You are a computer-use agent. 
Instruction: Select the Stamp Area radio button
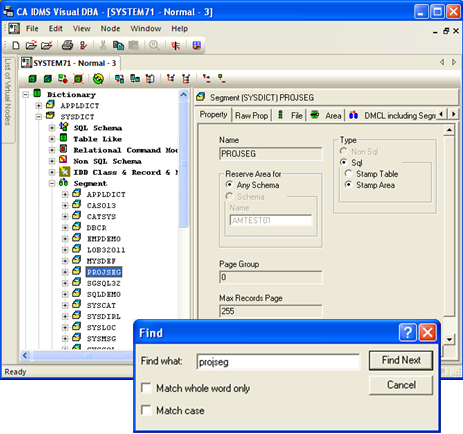tap(348, 185)
